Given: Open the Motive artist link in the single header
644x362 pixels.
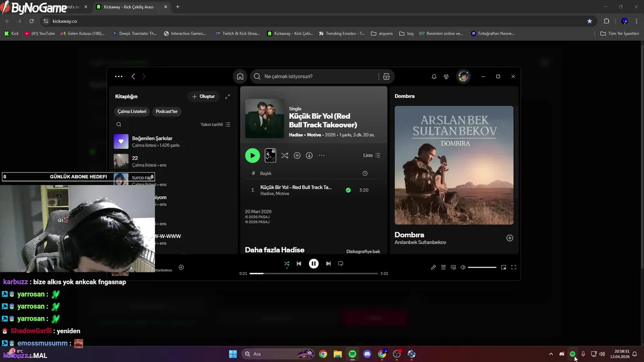Looking at the screenshot, I should pos(314,135).
